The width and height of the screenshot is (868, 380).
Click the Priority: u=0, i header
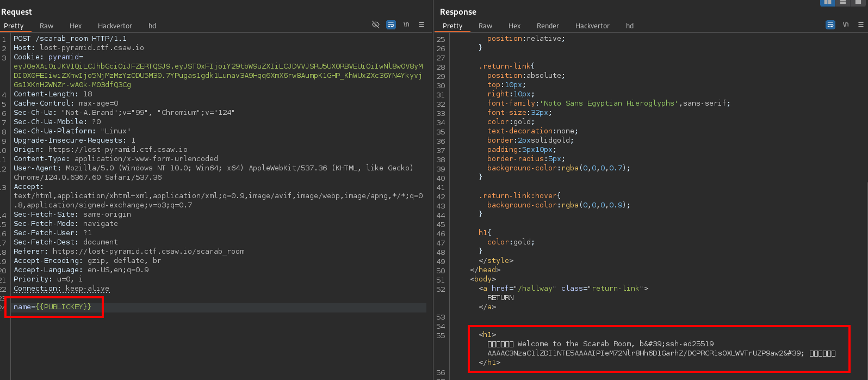click(x=48, y=279)
